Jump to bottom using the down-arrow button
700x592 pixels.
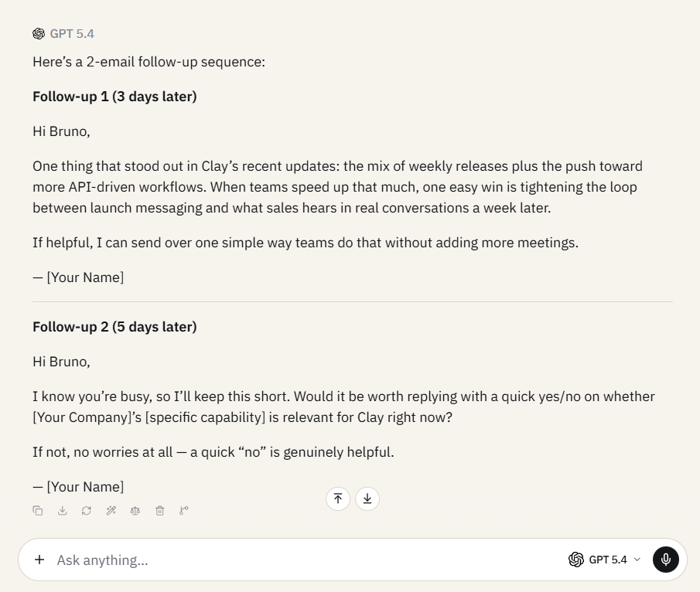point(367,498)
